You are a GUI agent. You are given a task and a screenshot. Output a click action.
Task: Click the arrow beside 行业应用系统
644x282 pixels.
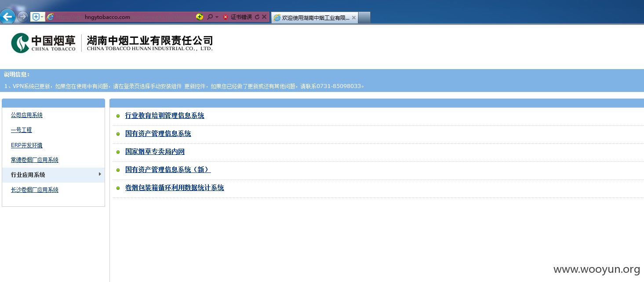100,174
